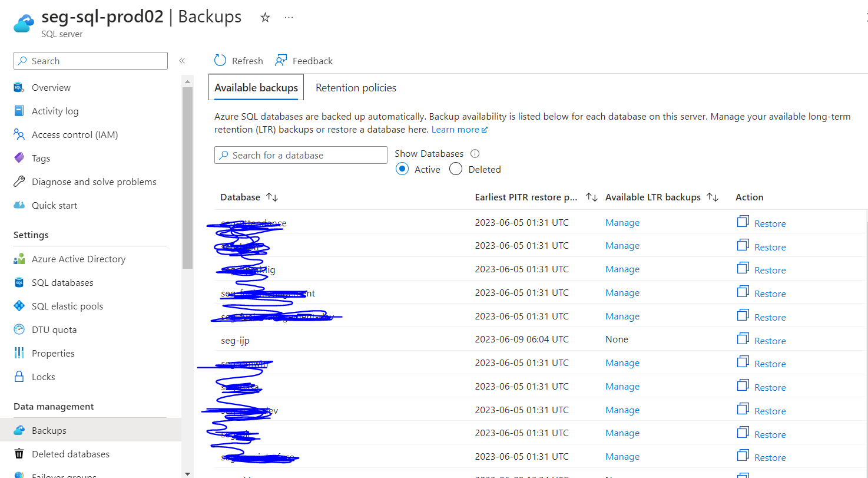This screenshot has height=478, width=868.
Task: Click the Tags icon in the sidebar
Action: 19,158
